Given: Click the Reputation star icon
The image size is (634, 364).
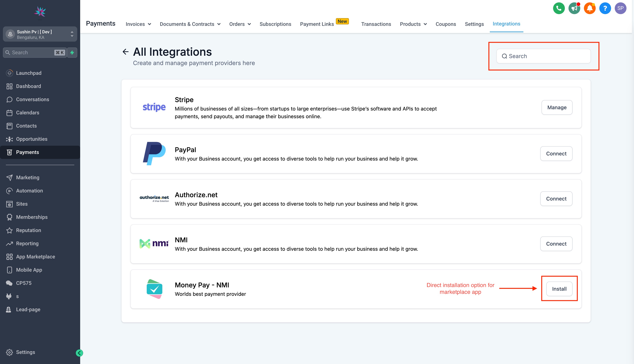Looking at the screenshot, I should (x=9, y=231).
